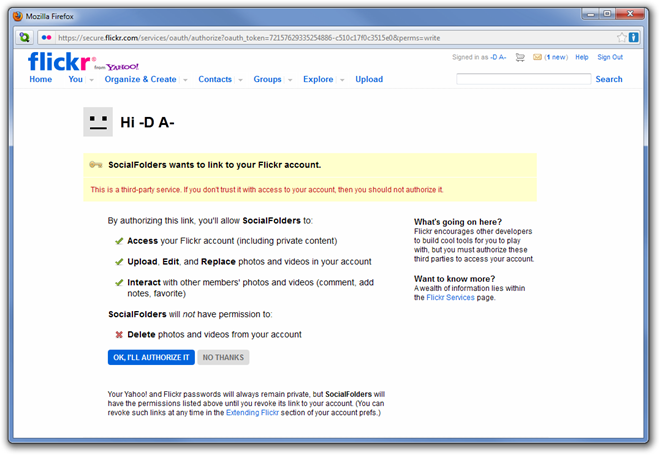Expand the Groups dropdown arrow

click(x=290, y=80)
